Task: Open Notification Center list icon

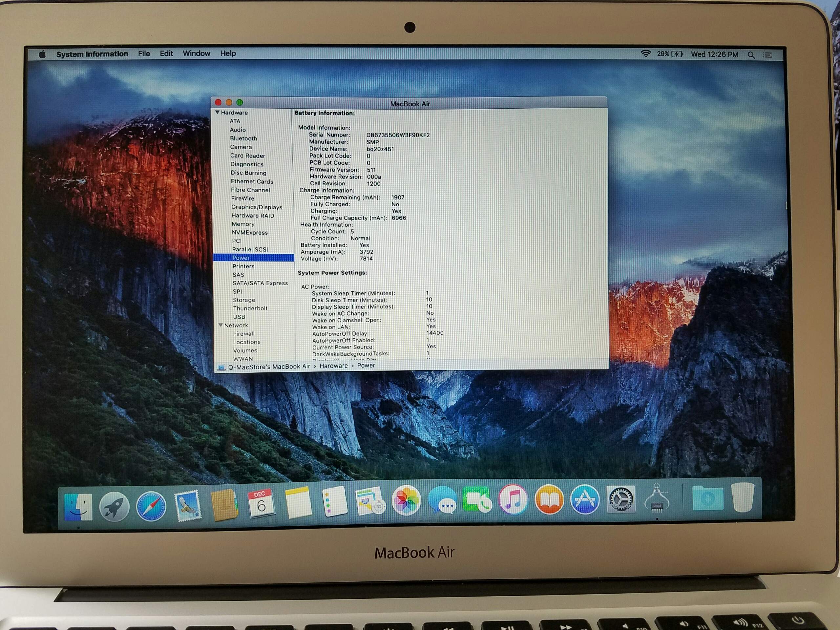Action: (767, 55)
